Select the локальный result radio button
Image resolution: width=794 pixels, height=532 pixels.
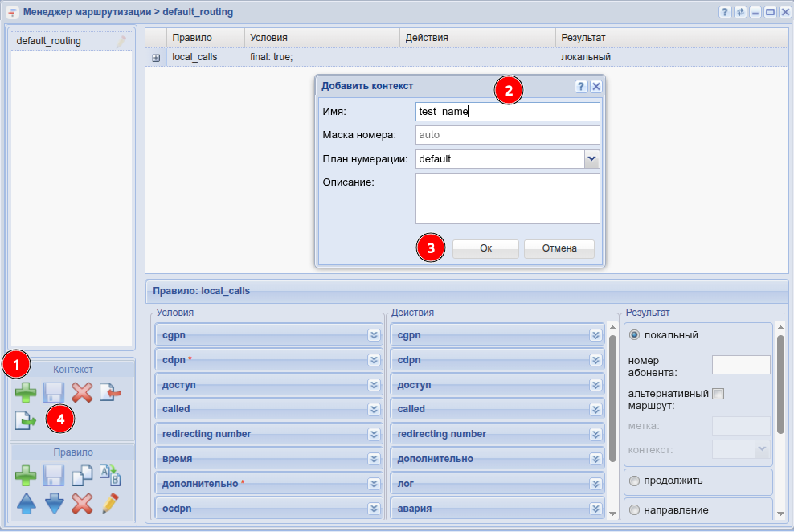(x=634, y=334)
